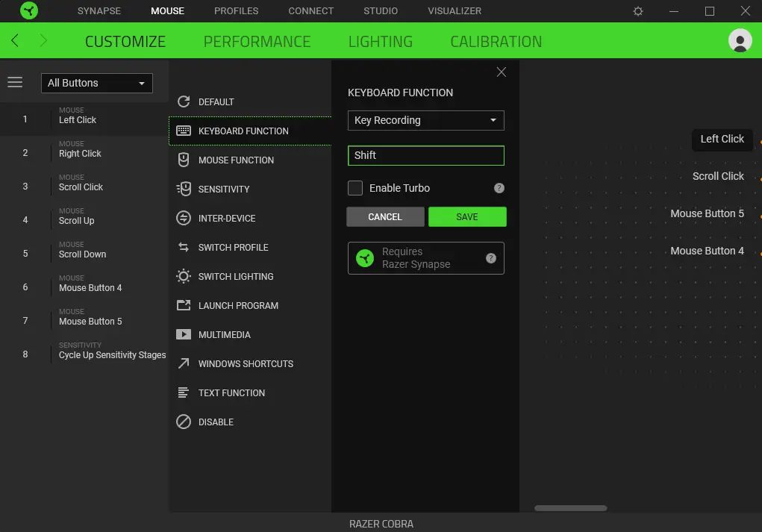Choose the MULTIMEDIA function option

pos(250,335)
